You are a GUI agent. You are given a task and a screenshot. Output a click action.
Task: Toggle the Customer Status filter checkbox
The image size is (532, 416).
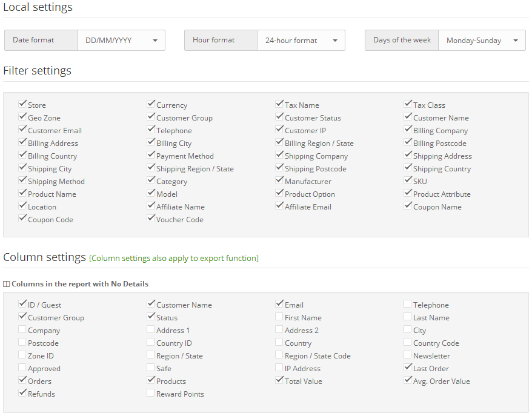pos(279,117)
